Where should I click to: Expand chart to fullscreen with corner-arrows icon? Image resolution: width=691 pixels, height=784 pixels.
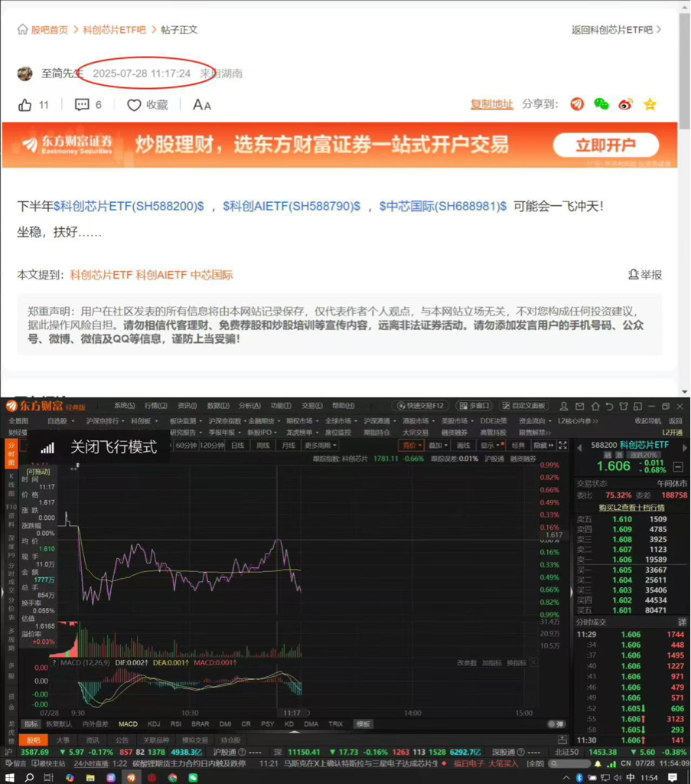562,445
